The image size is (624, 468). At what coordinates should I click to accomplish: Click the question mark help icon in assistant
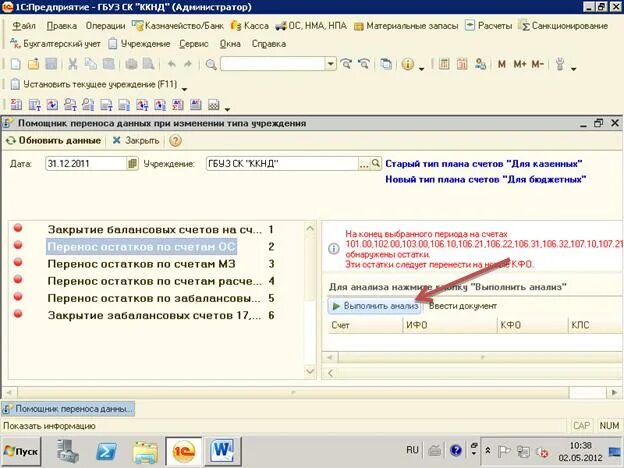click(x=175, y=141)
